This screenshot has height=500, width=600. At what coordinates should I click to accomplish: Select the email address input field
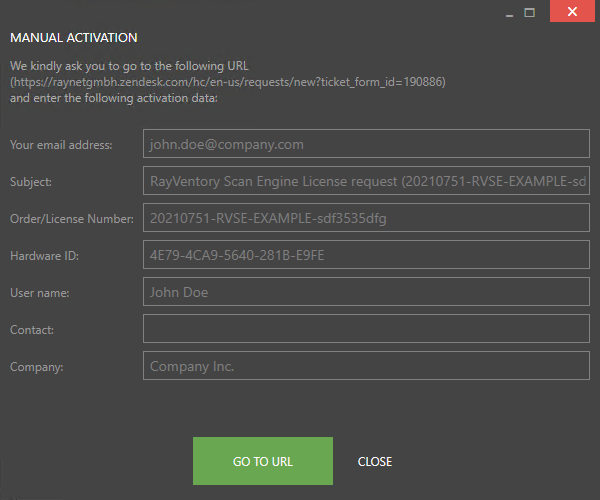[x=366, y=143]
